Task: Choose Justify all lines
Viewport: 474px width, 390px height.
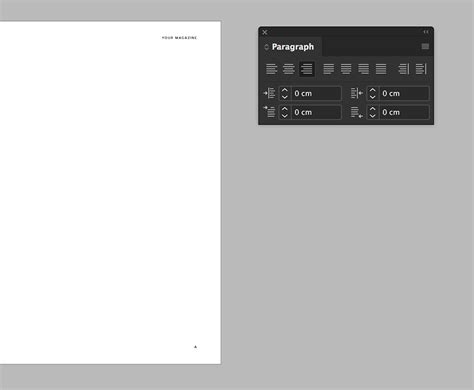Action: 381,69
